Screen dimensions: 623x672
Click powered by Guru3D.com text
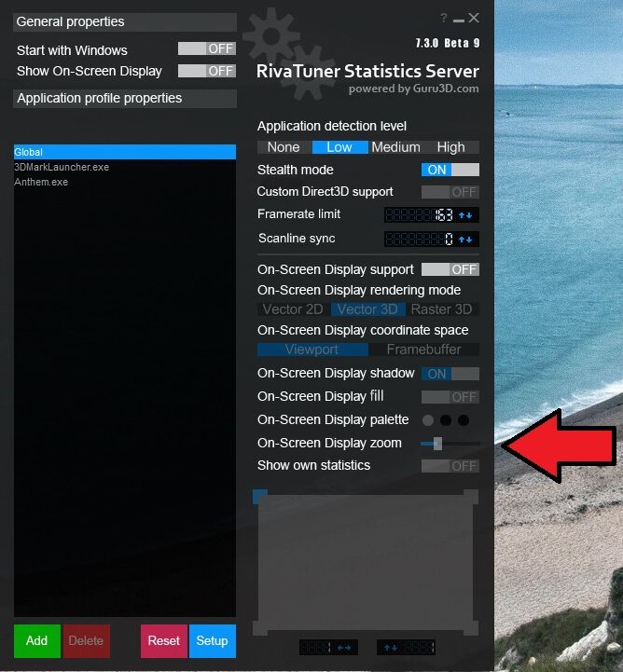point(413,89)
